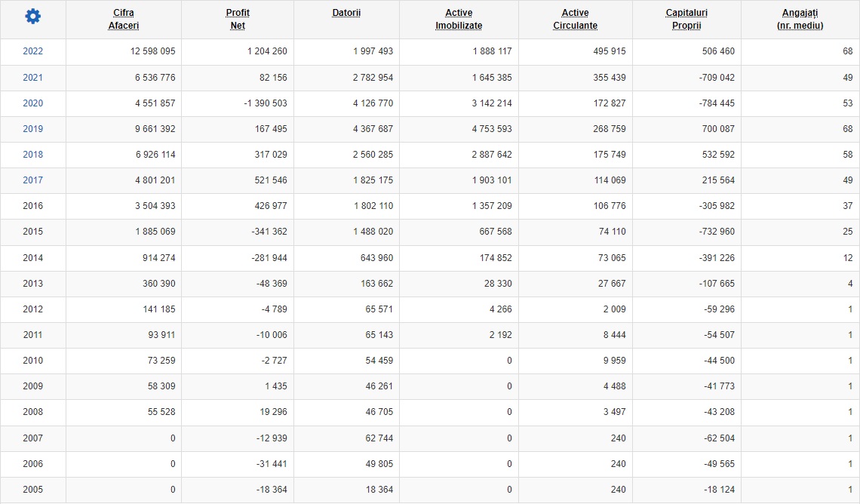This screenshot has width=860, height=504.
Task: Open the 2018 year link
Action: tap(33, 154)
